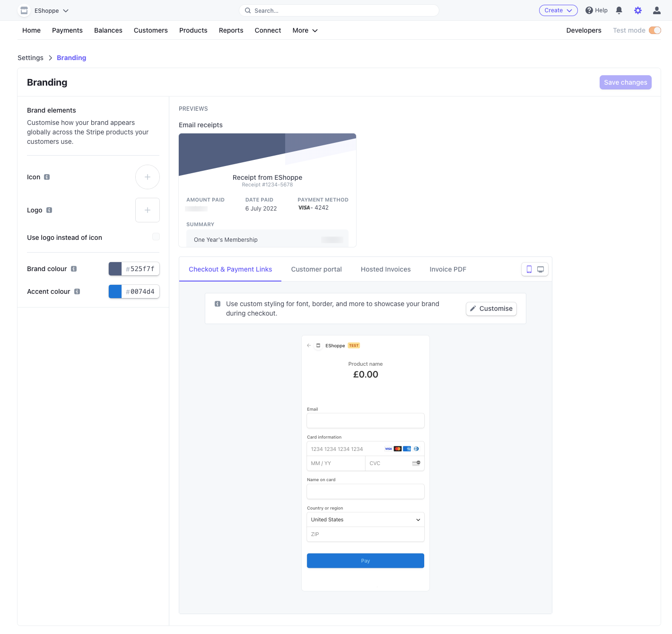Expand the EShoppe account switcher
Viewport: 672px width, 634px height.
coord(52,10)
